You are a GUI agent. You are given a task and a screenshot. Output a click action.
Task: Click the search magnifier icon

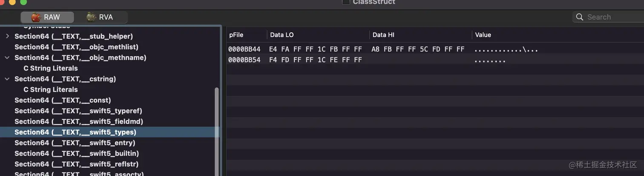tap(579, 17)
